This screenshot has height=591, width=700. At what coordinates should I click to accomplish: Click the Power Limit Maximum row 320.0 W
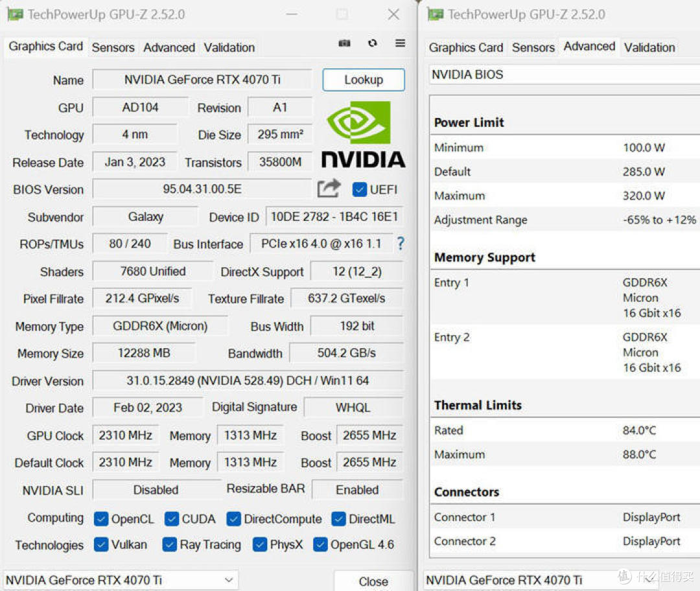click(565, 196)
